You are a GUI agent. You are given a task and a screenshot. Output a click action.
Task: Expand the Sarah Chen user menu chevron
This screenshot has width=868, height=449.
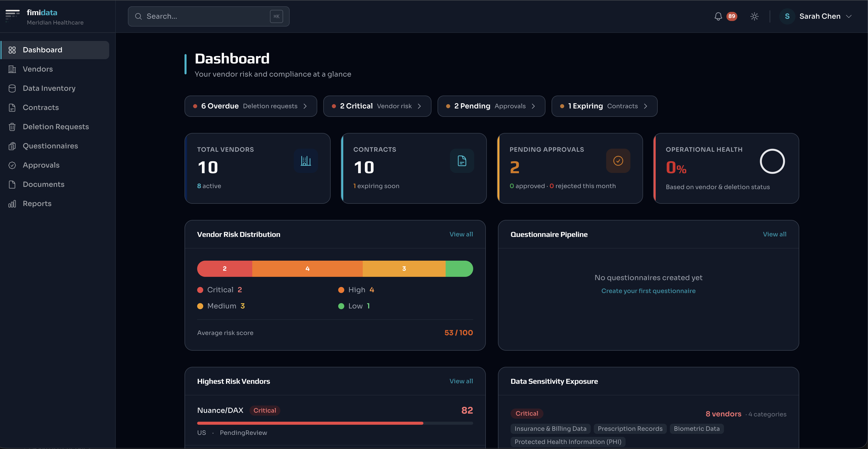click(x=849, y=16)
